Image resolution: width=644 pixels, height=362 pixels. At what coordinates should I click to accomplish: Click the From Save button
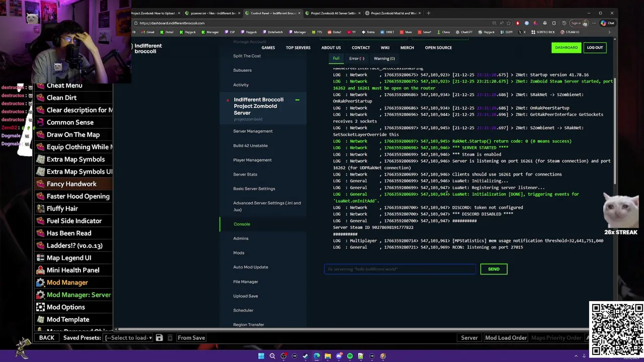click(191, 338)
